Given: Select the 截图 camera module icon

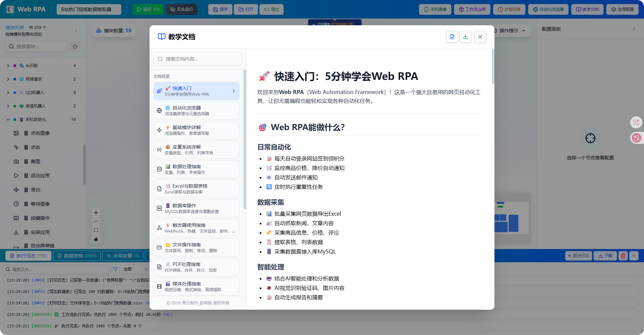Looking at the screenshot, I should pos(16,161).
